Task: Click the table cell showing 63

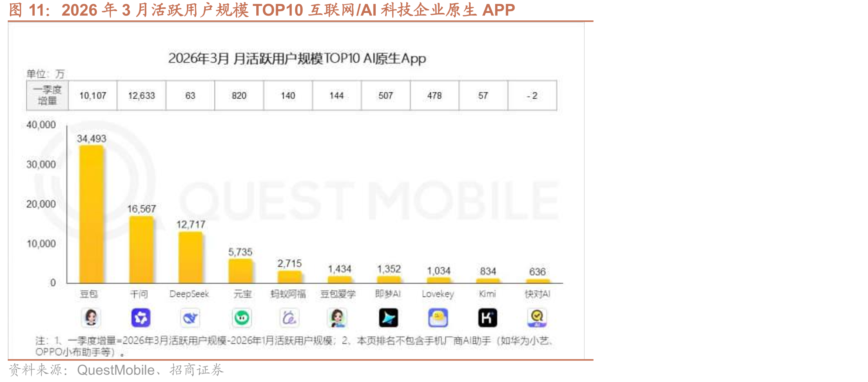Action: (190, 96)
